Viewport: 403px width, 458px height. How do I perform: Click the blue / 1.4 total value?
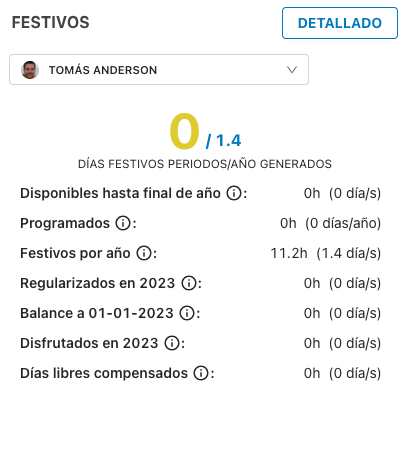click(x=224, y=140)
